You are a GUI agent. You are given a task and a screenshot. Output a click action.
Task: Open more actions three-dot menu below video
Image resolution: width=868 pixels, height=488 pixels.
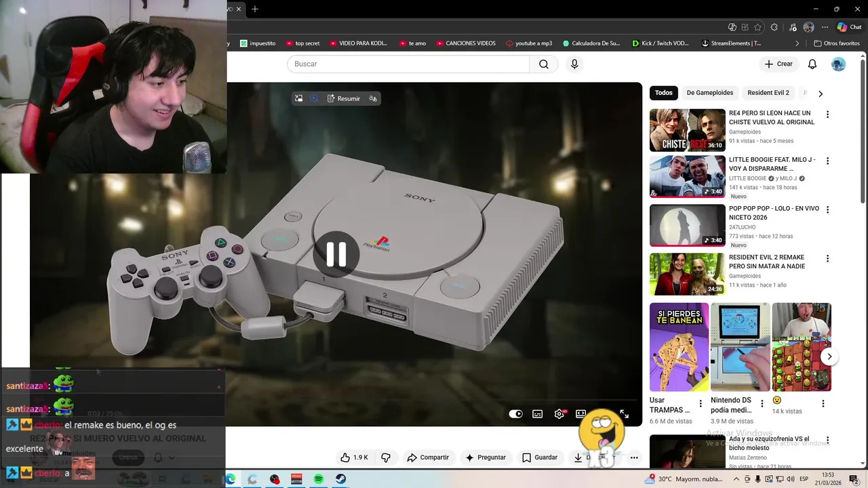click(634, 457)
